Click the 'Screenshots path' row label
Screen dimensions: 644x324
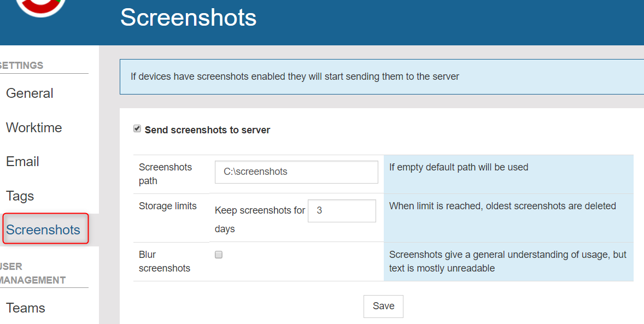point(165,174)
